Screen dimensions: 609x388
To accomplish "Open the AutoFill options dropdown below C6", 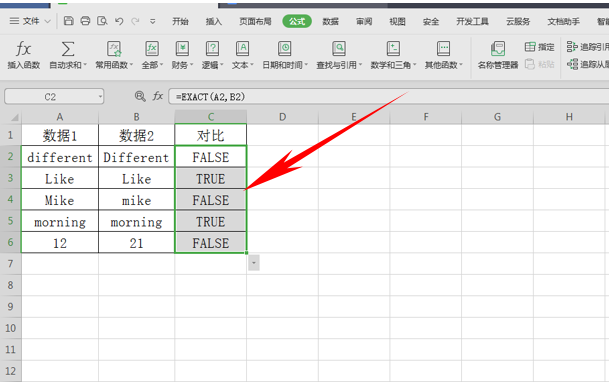I will 254,263.
